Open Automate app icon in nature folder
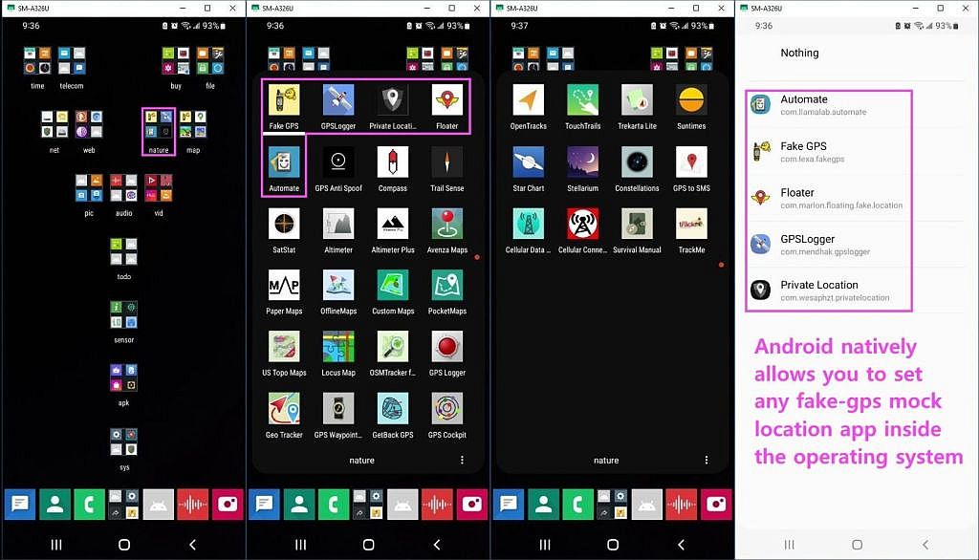 pyautogui.click(x=284, y=162)
